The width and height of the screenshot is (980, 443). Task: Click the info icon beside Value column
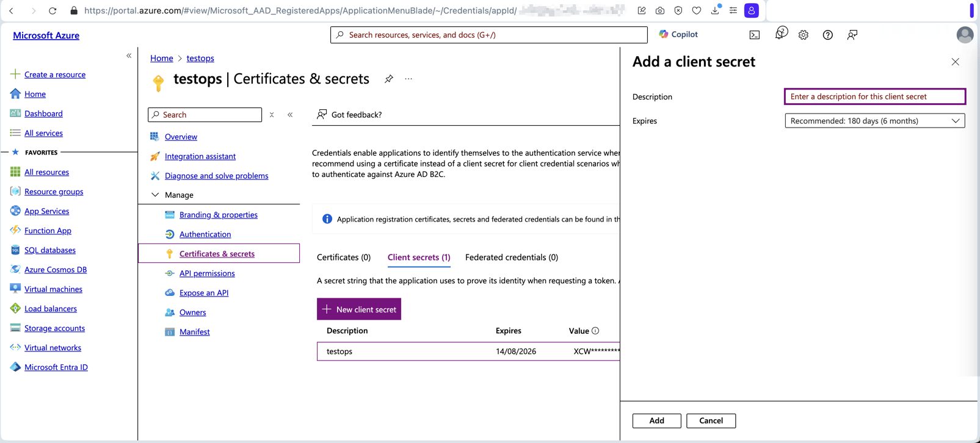[x=595, y=331]
